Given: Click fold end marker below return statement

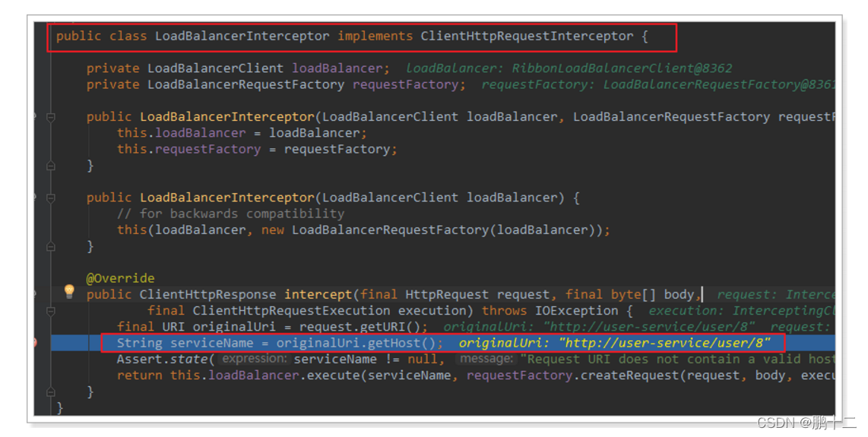Looking at the screenshot, I should point(50,392).
